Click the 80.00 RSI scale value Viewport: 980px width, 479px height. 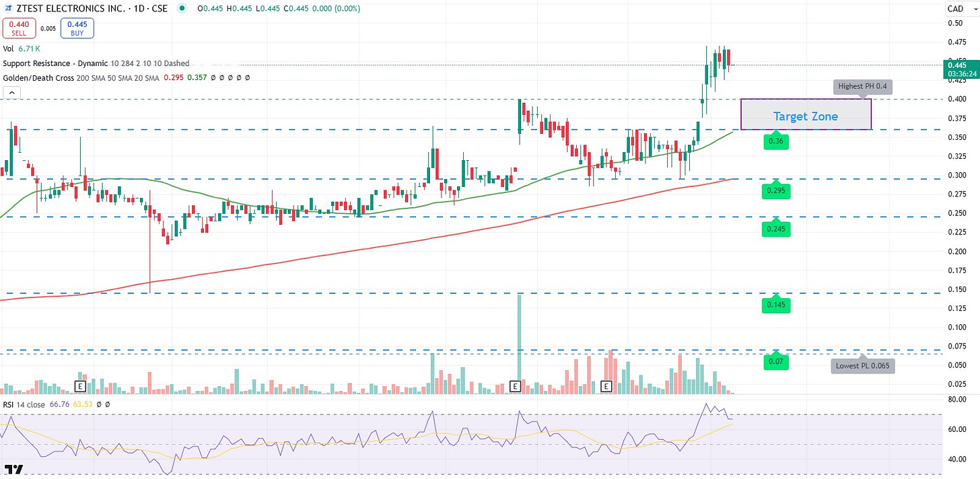(956, 399)
